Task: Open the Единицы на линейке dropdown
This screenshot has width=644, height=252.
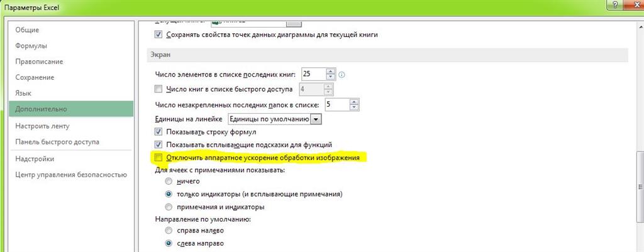Action: click(316, 119)
